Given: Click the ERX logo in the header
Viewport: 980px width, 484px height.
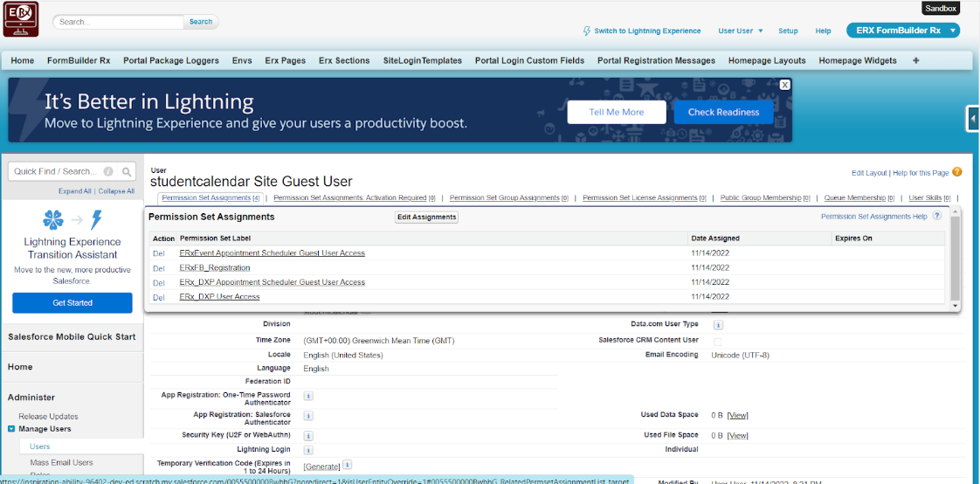Looking at the screenshot, I should [21, 19].
